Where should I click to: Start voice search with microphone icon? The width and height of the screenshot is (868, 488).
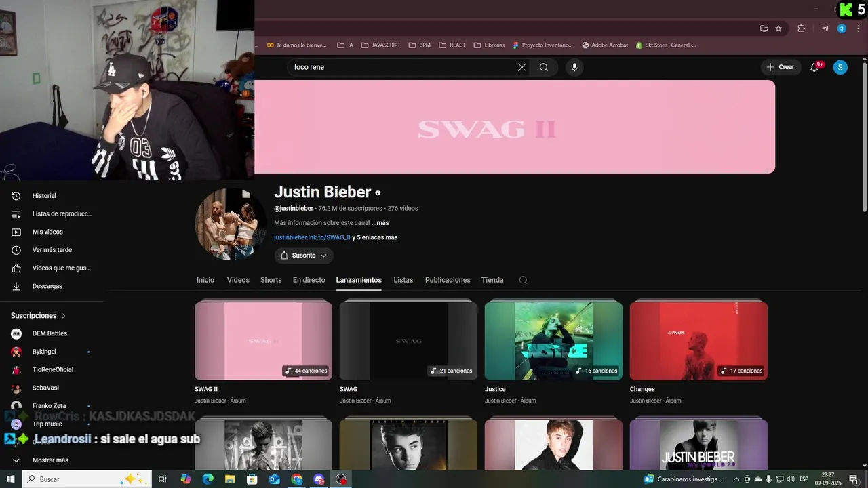[x=574, y=67]
